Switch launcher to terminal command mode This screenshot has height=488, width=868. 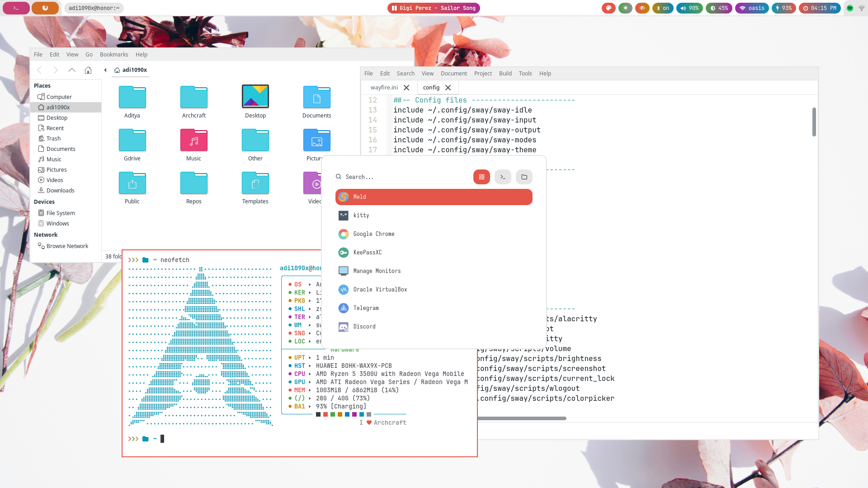[x=503, y=177]
